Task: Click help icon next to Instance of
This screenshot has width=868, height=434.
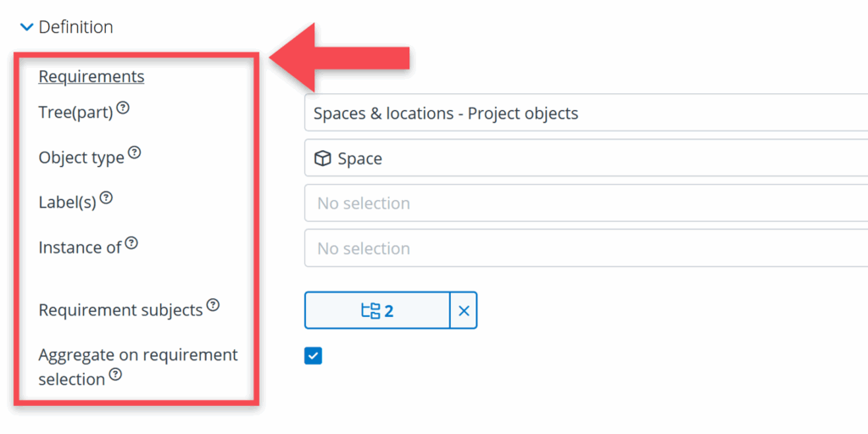Action: pyautogui.click(x=131, y=243)
